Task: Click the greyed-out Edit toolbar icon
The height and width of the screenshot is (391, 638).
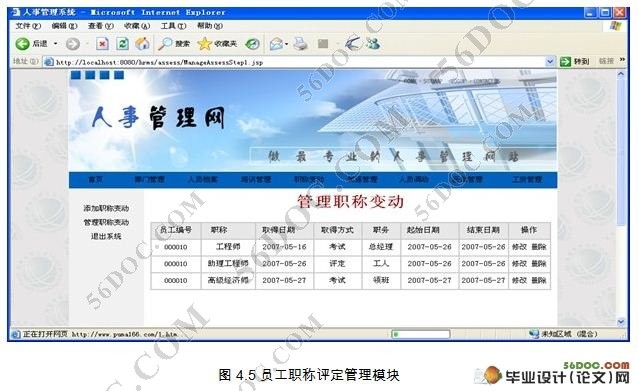Action: [323, 44]
